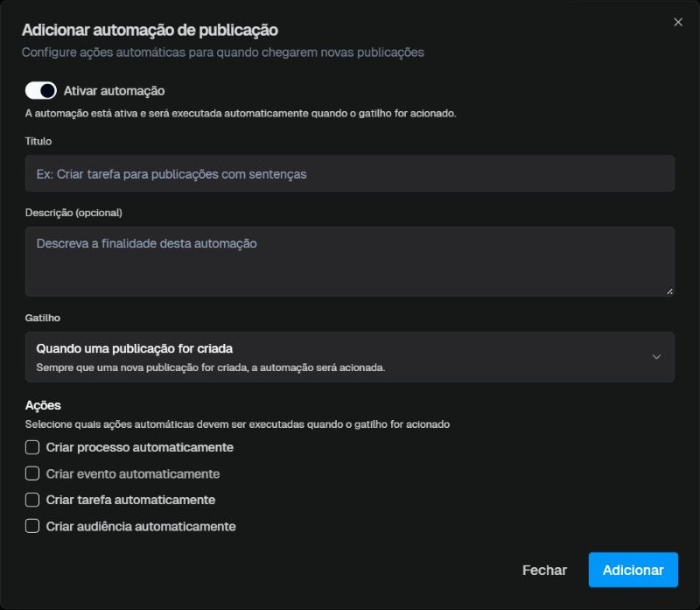This screenshot has width=700, height=610.
Task: Open the Gatilho dropdown
Action: pyautogui.click(x=349, y=357)
